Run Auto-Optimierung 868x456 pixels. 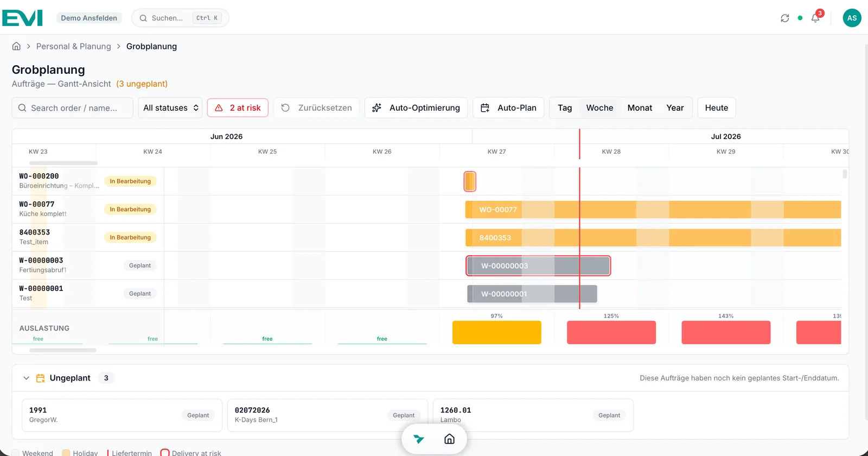coord(416,107)
